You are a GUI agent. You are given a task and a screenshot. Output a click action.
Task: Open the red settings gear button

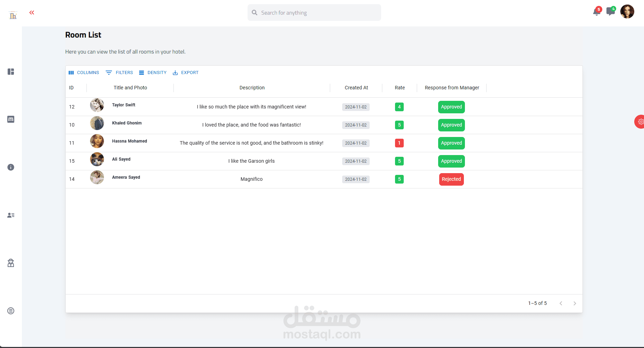coord(640,122)
